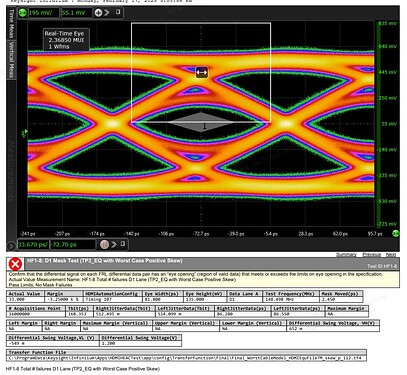Click the 55.1 mV offset field
This screenshot has height=375, width=407.
coord(76,13)
